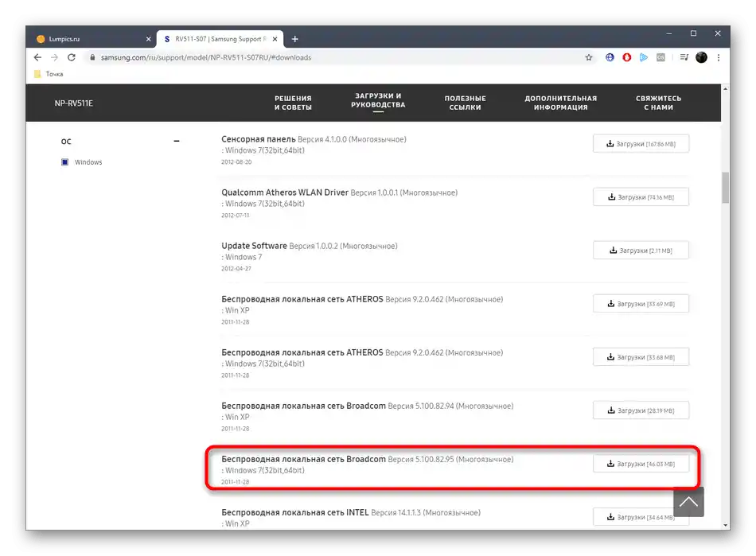Click the scrollbar up arrow
756x556 pixels.
(725, 89)
